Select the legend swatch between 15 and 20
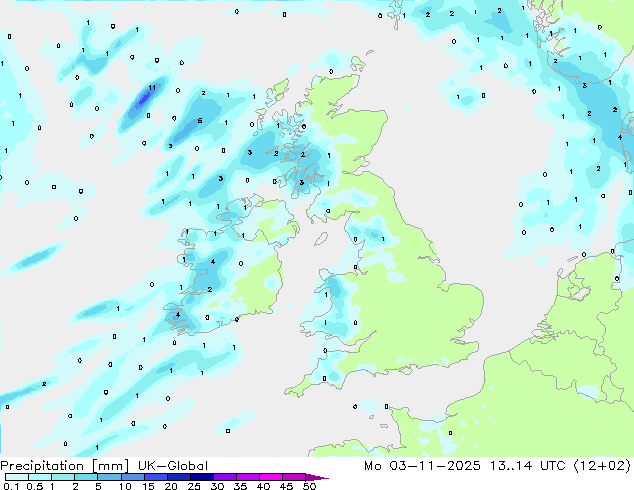The height and width of the screenshot is (490, 634). click(x=155, y=477)
